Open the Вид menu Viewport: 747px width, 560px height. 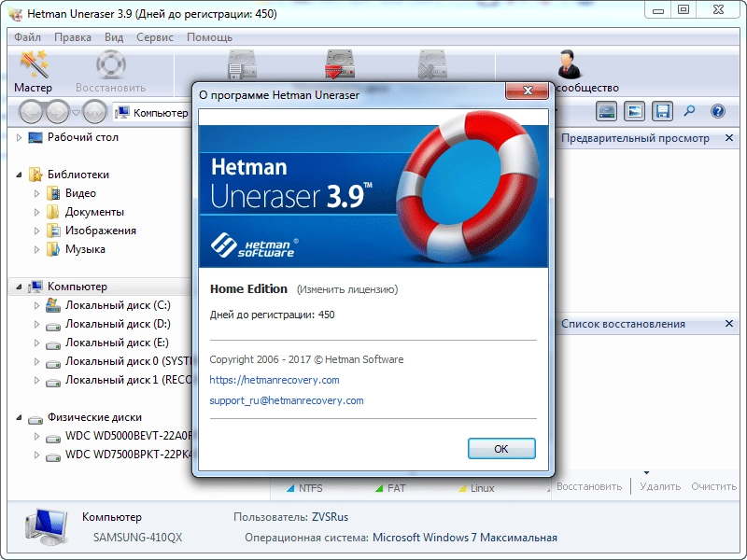click(x=114, y=37)
